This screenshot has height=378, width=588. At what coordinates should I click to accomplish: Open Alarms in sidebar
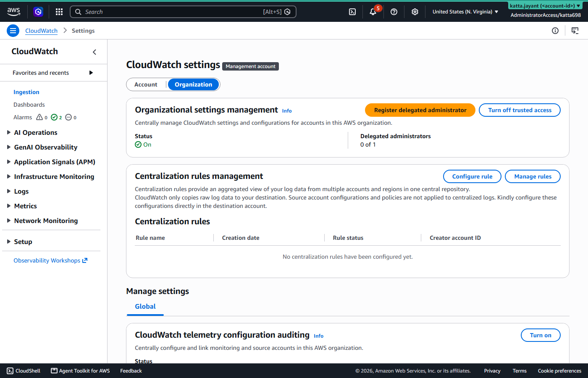[23, 117]
